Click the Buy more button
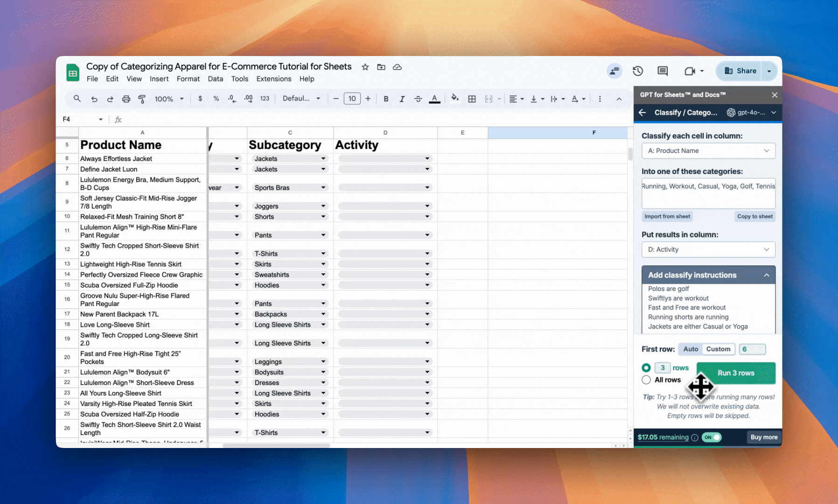The height and width of the screenshot is (504, 838). tap(764, 437)
